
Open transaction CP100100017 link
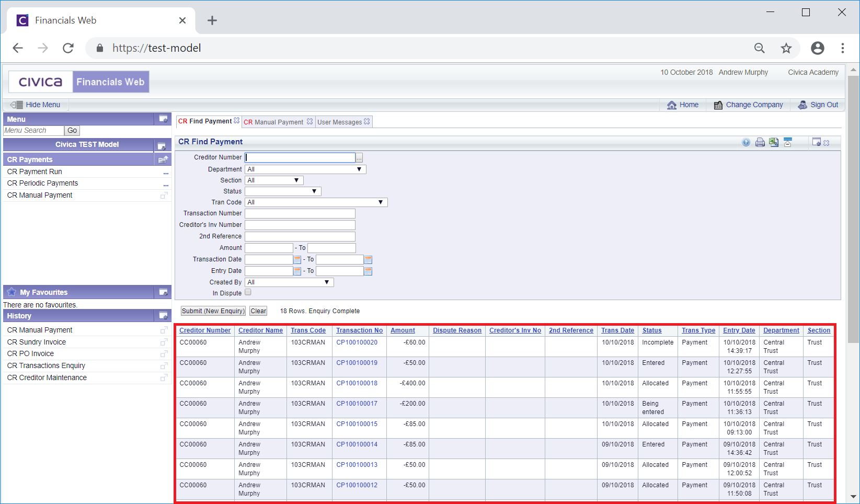357,404
